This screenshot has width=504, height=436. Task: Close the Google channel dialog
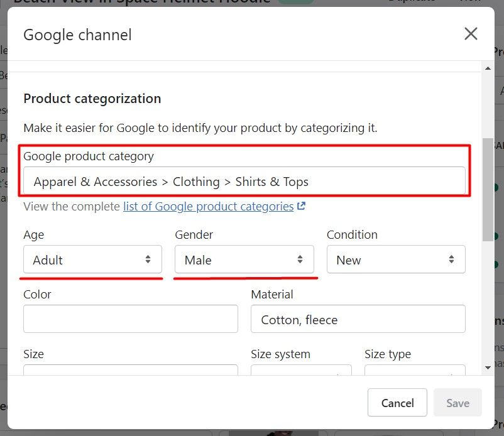coord(471,34)
